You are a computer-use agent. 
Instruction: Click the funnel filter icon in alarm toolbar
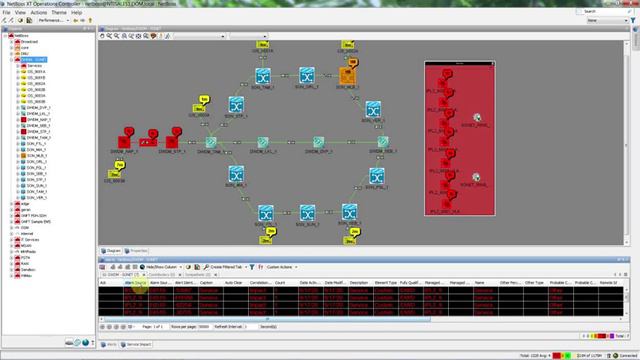[252, 267]
